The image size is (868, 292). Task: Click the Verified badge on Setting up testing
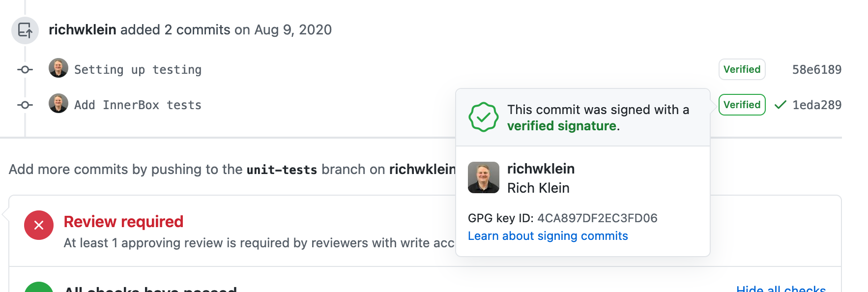pyautogui.click(x=742, y=69)
